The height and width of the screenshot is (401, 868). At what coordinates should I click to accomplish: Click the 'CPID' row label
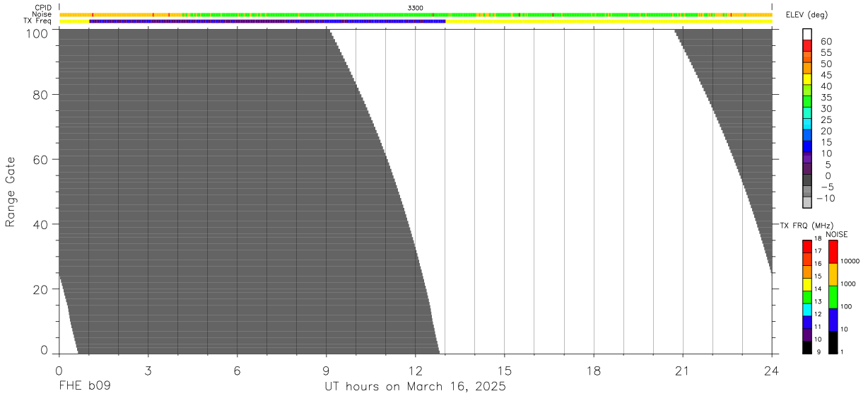tap(45, 8)
